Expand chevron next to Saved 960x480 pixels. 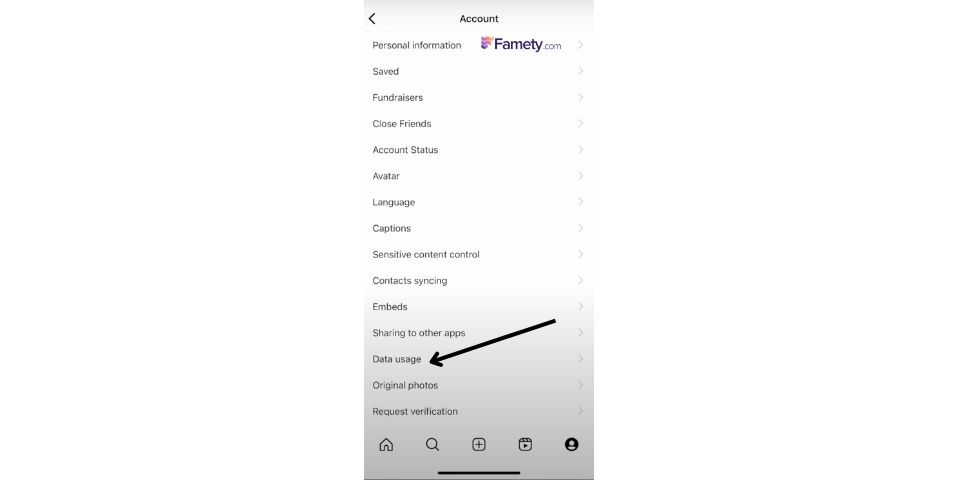[580, 71]
